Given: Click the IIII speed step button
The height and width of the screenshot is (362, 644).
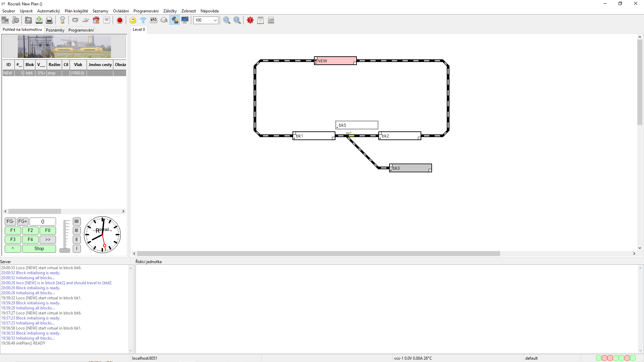Looking at the screenshot, I should [76, 222].
